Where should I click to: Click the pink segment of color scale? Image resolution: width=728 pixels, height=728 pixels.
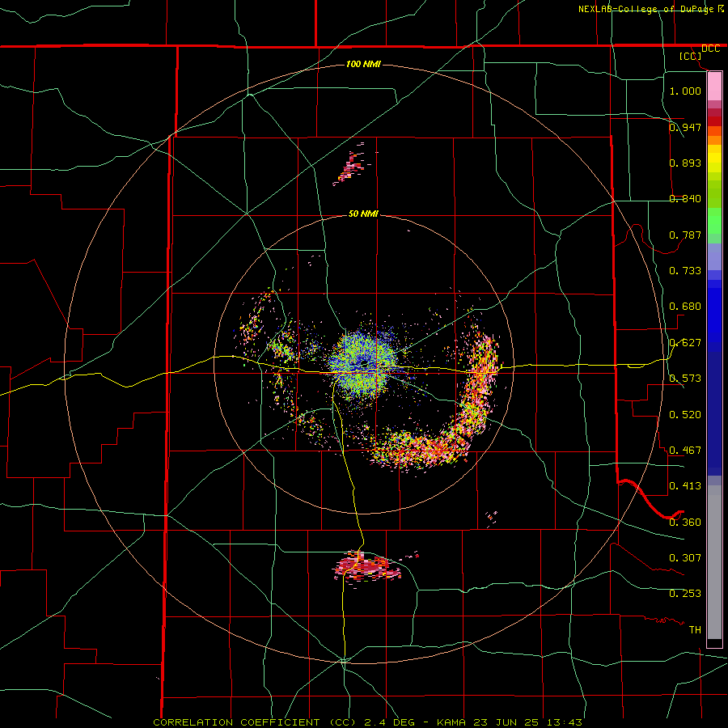pyautogui.click(x=714, y=87)
